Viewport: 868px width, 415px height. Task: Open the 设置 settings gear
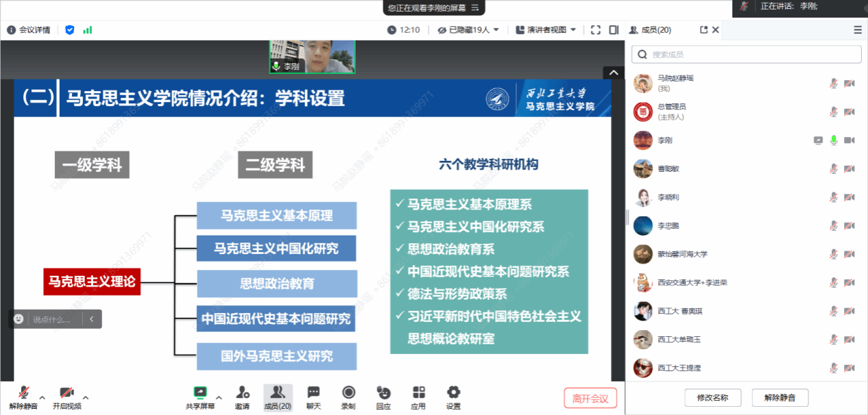pyautogui.click(x=453, y=397)
